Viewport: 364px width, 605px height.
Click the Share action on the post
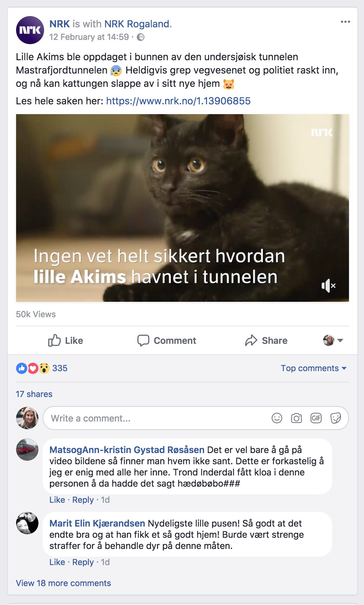click(x=266, y=340)
